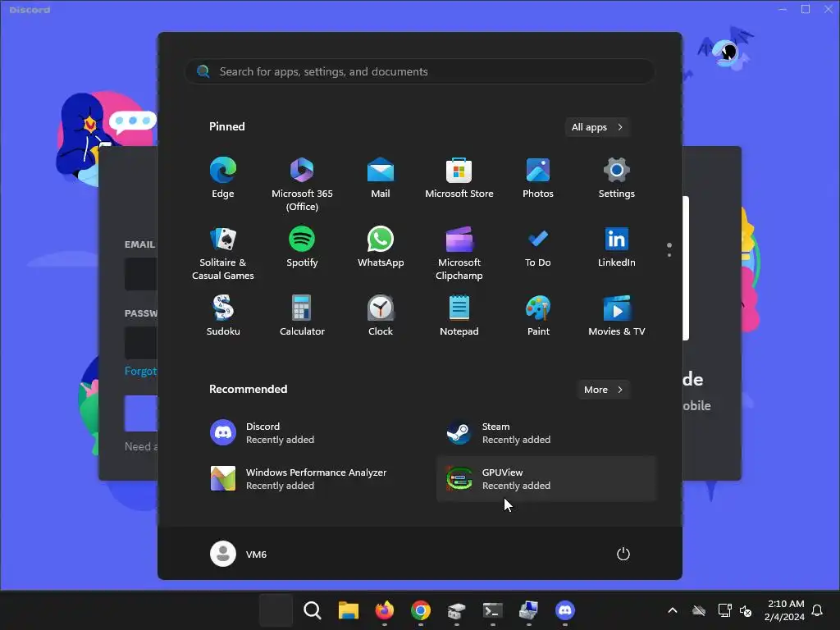Open the Paint app
The width and height of the screenshot is (840, 630).
click(x=538, y=316)
